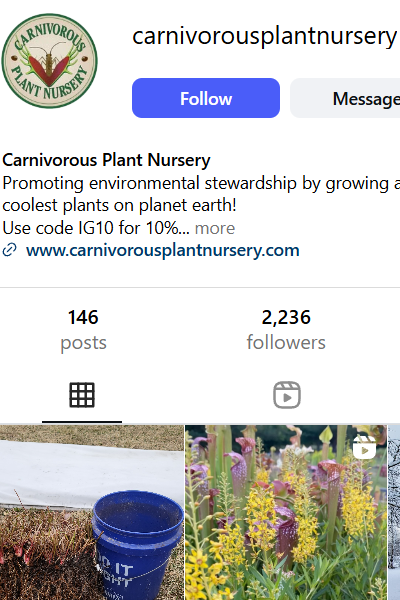400x600 pixels.
Task: Follow the carnivorousplantnursery account
Action: (206, 98)
